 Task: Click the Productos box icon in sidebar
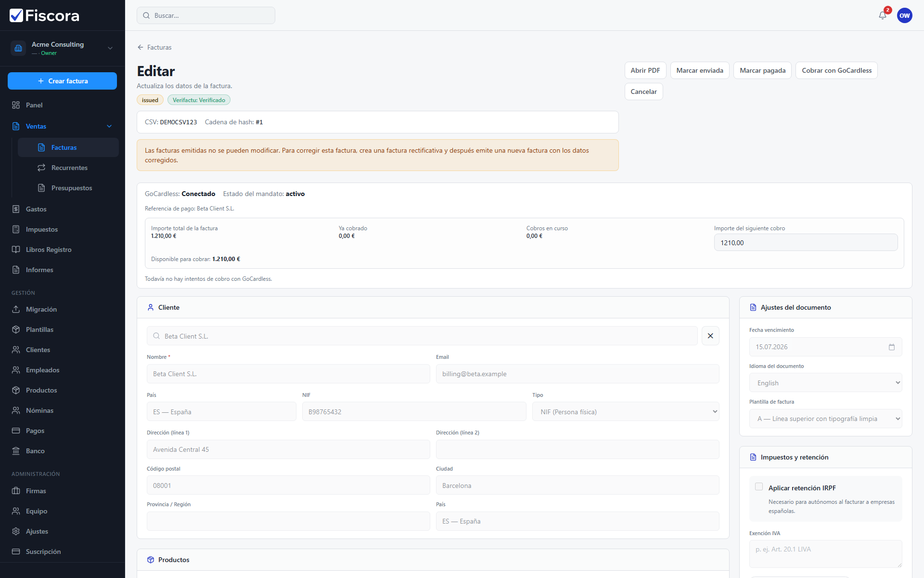[16, 390]
